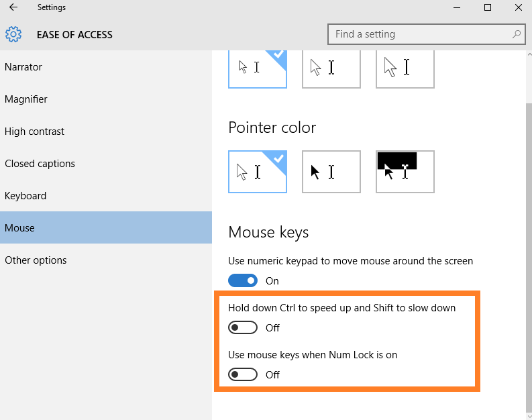
Task: Click the back arrow in title bar
Action: 13,8
